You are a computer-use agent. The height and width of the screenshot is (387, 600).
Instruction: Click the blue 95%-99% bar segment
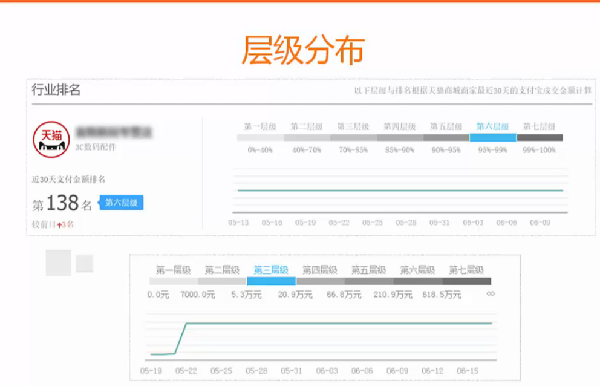tap(493, 138)
